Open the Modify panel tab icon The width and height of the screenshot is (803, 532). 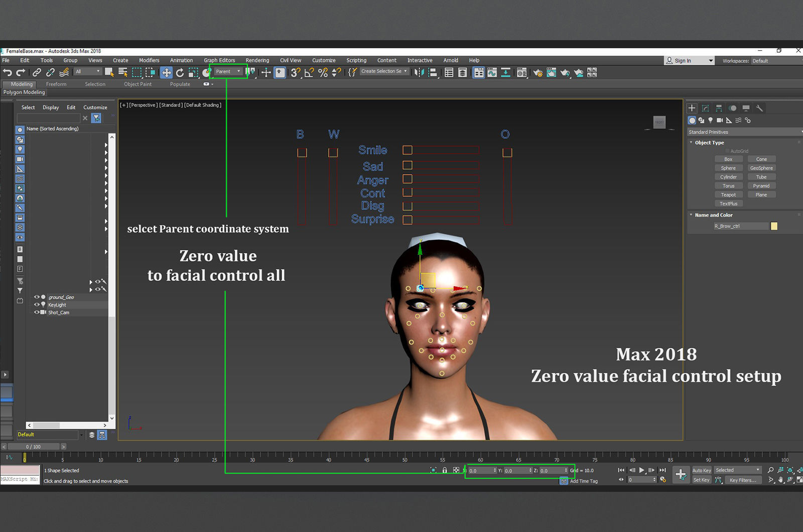pos(705,108)
